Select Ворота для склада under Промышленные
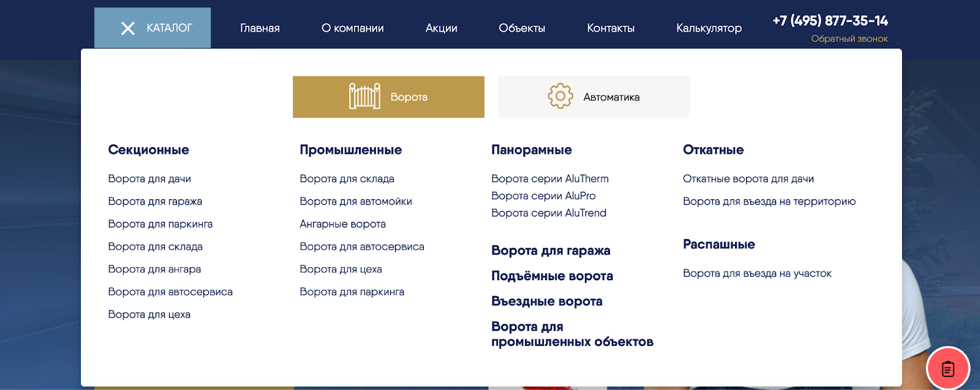The image size is (980, 390). click(347, 178)
